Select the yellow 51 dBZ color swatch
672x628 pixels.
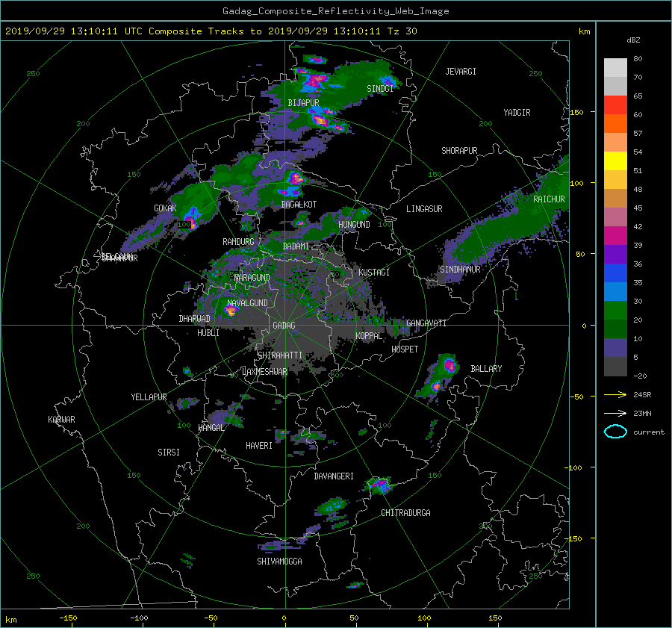tap(615, 161)
